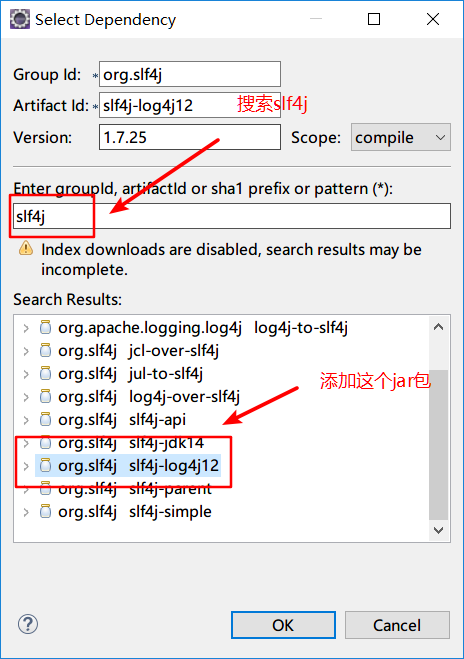
Task: Click the results scrollbar down arrow
Action: [438, 530]
